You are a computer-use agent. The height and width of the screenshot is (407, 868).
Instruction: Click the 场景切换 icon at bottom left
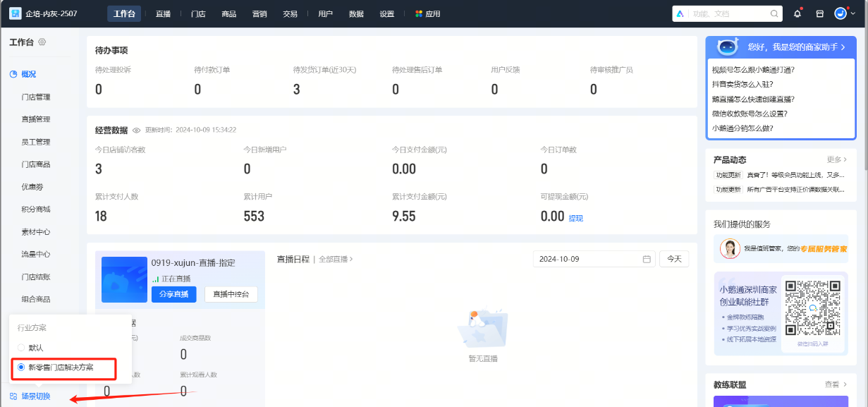[15, 396]
